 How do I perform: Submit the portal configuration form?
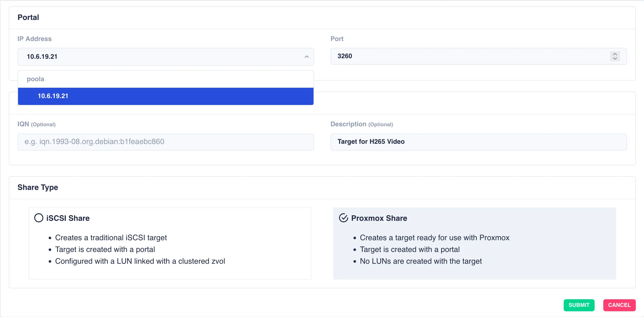tap(579, 305)
